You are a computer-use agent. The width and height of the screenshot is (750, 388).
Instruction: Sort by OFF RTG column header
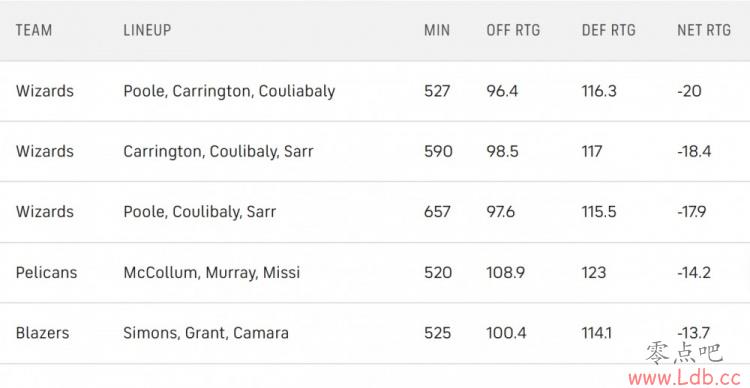(513, 31)
